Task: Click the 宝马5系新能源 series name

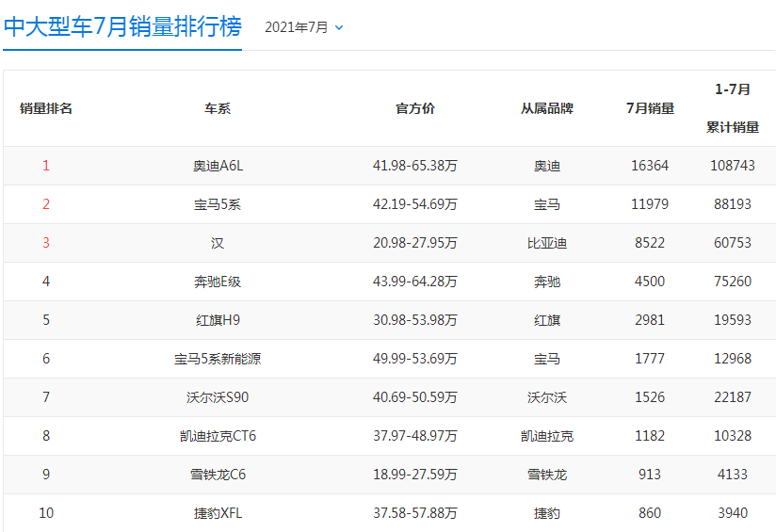Action: [218, 359]
